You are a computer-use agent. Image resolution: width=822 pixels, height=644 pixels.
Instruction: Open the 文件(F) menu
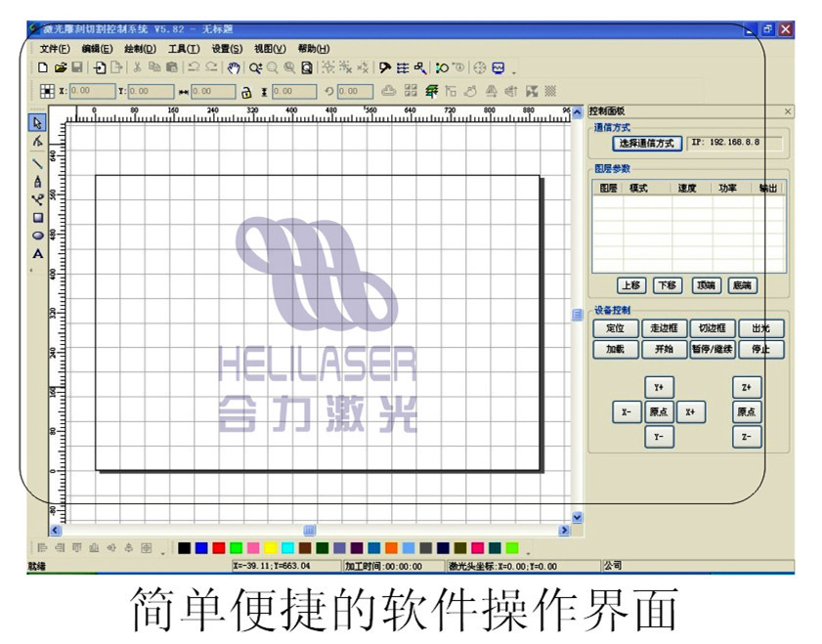(55, 49)
